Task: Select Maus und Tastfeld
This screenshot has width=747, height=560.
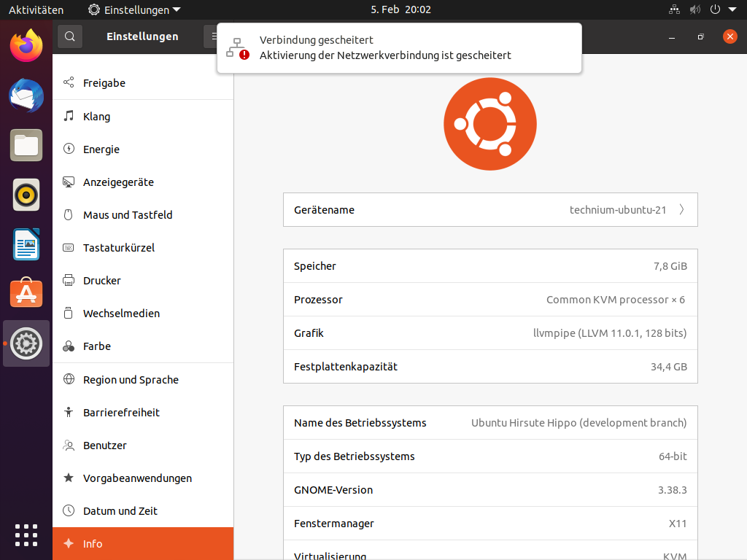Action: (143, 215)
